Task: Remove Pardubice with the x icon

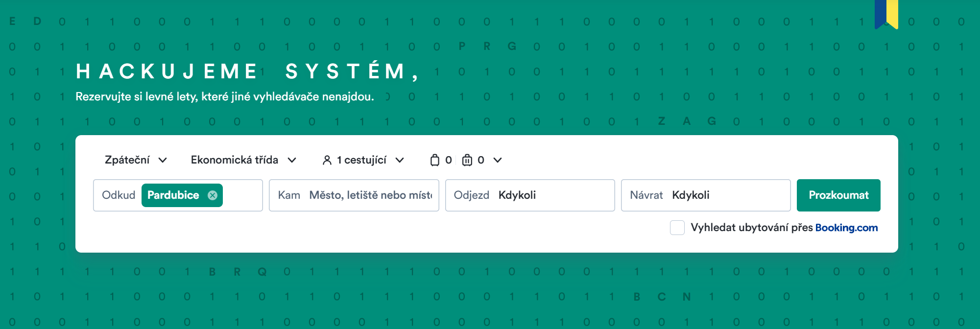Action: 213,195
